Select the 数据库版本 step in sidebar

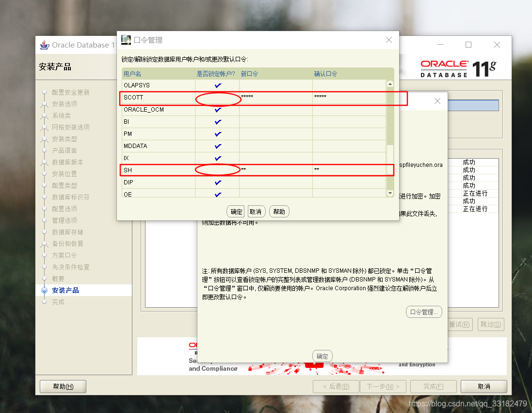67,162
